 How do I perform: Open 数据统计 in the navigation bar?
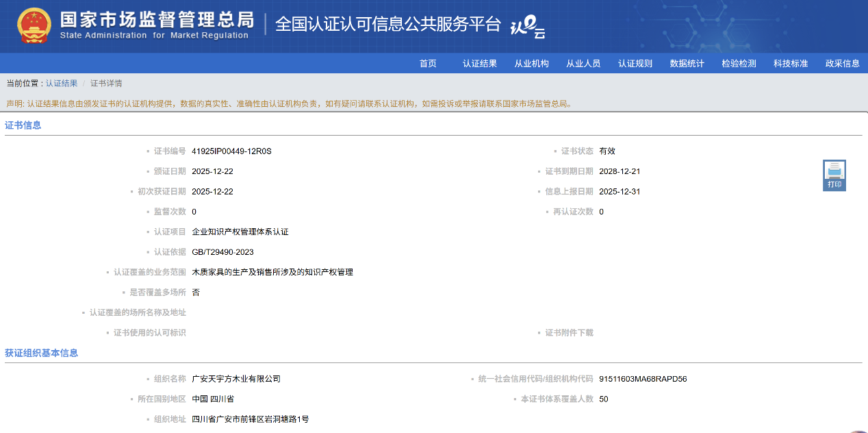click(x=687, y=63)
